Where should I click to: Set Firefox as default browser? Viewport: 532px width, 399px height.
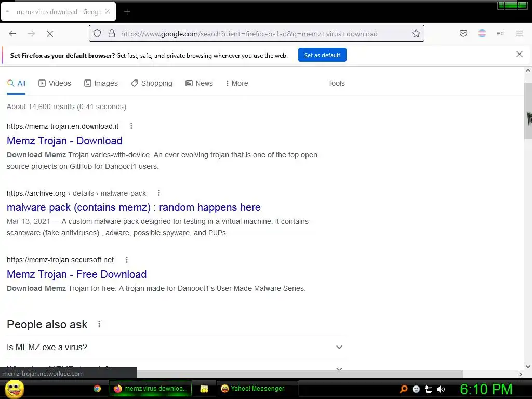pos(322,55)
